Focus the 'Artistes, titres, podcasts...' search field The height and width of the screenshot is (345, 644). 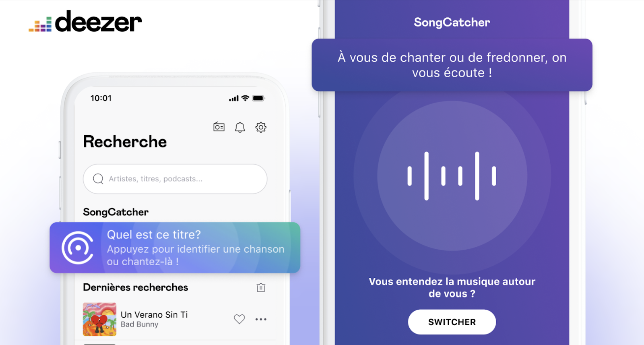[175, 179]
